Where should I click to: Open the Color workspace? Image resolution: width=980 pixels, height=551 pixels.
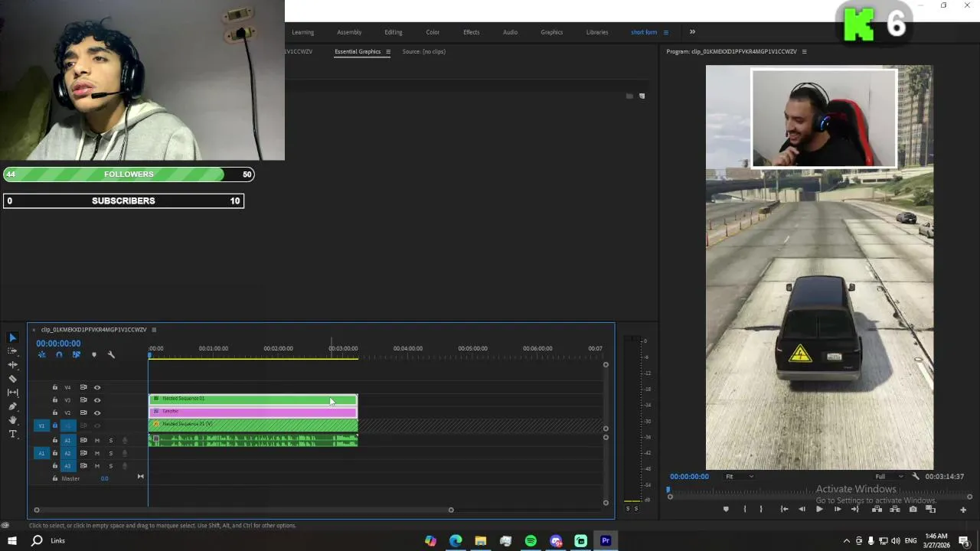point(433,32)
